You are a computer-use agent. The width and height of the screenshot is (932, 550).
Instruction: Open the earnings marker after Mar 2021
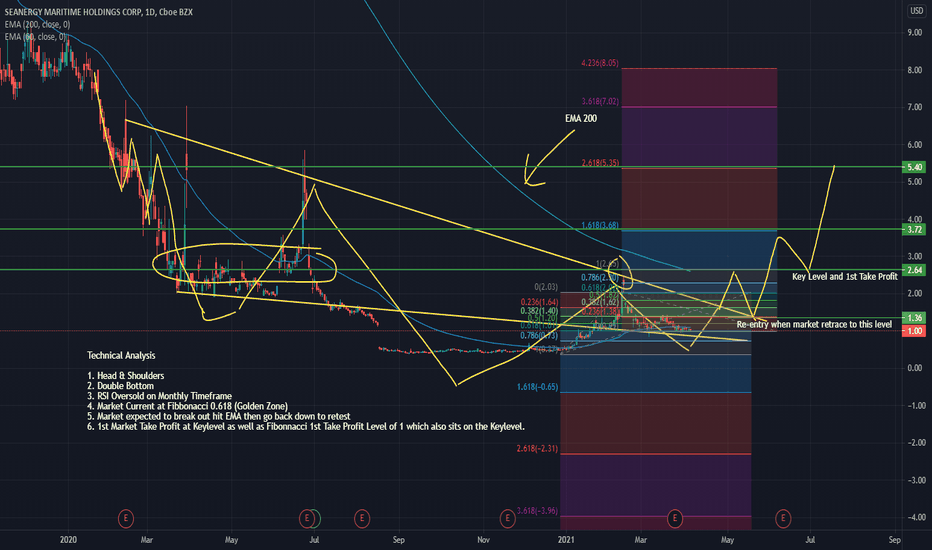(x=675, y=518)
